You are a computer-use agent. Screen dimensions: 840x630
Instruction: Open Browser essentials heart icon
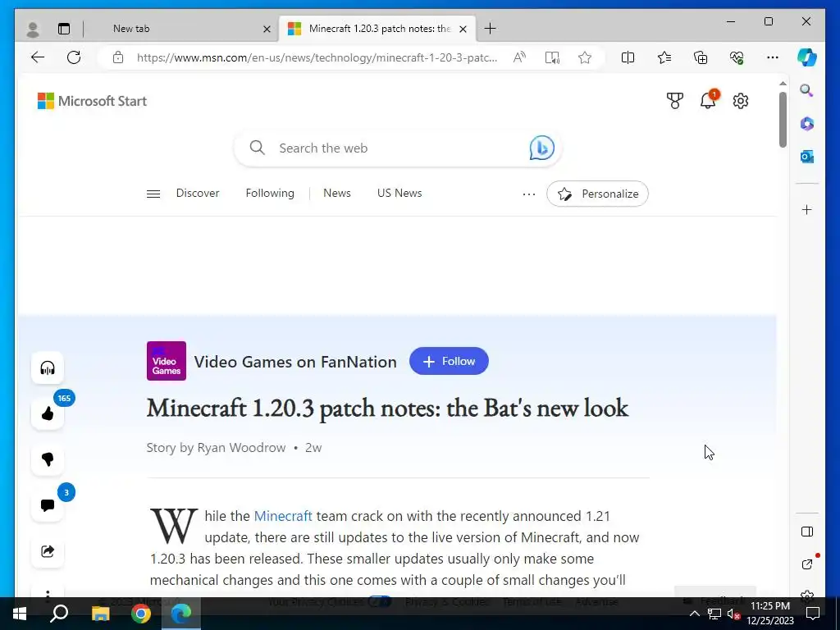coord(737,57)
